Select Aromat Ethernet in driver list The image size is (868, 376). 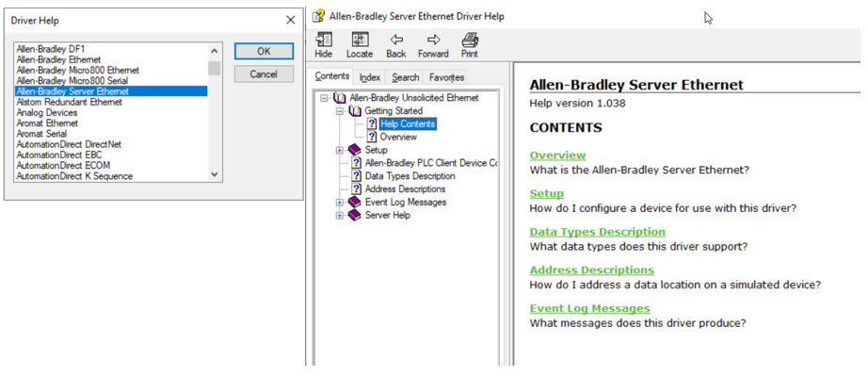coord(111,123)
